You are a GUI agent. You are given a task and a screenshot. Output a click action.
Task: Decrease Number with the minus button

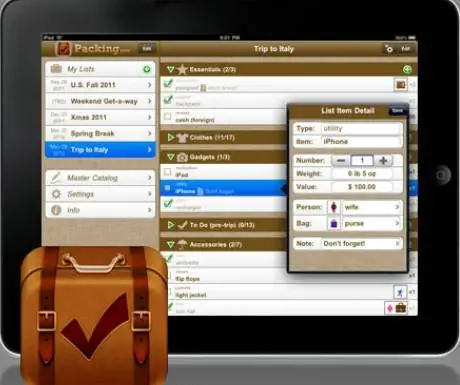[x=341, y=161]
